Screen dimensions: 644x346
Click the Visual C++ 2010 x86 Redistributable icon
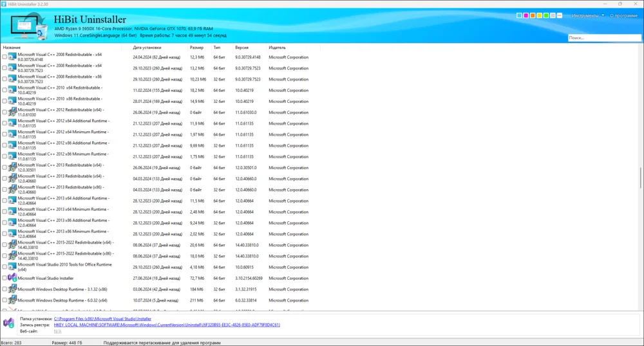coord(12,101)
